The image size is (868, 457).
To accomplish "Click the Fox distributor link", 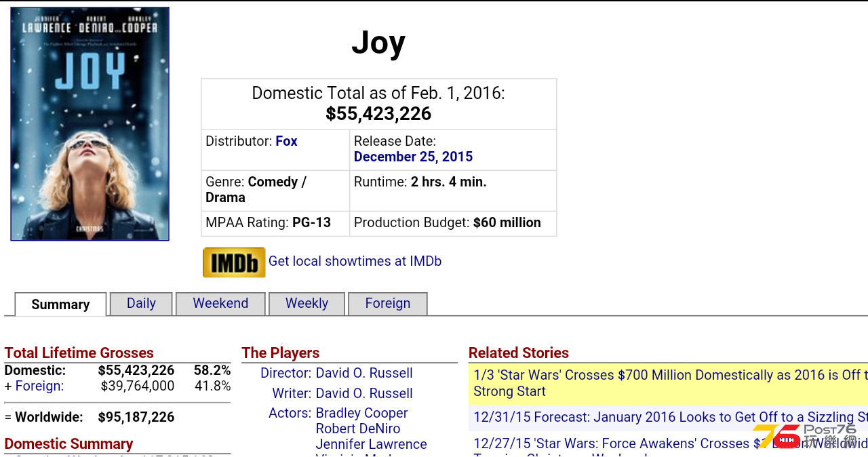I will [286, 141].
